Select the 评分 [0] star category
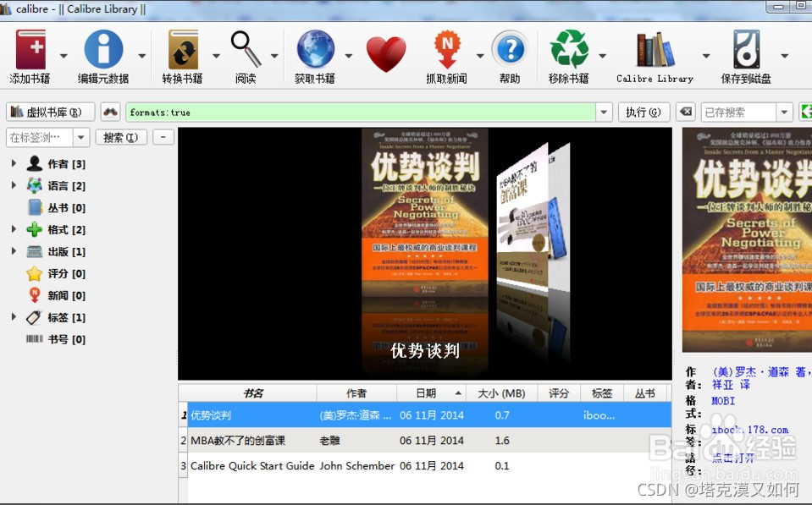Image resolution: width=812 pixels, height=505 pixels. click(66, 274)
